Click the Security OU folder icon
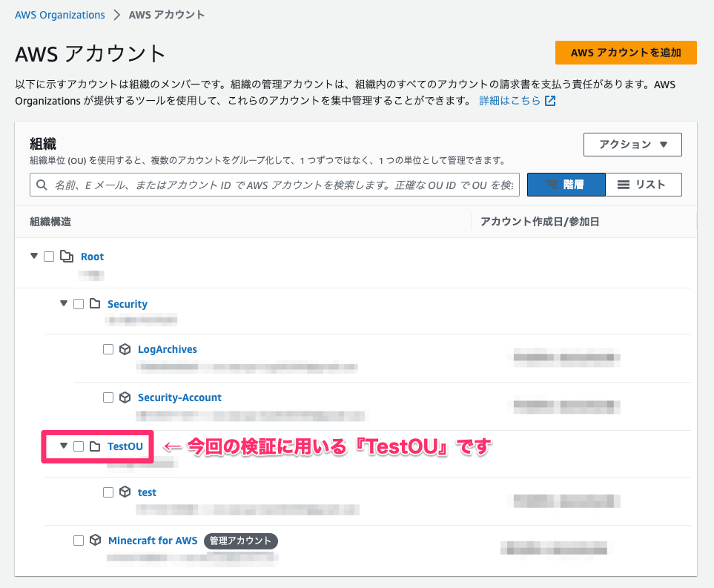This screenshot has width=714, height=588. pyautogui.click(x=95, y=304)
